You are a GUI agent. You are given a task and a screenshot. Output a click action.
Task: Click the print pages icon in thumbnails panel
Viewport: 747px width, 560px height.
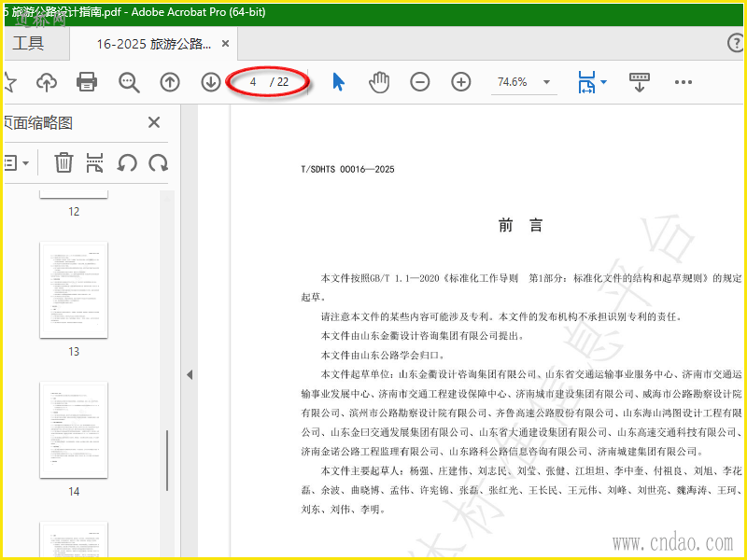pos(95,162)
